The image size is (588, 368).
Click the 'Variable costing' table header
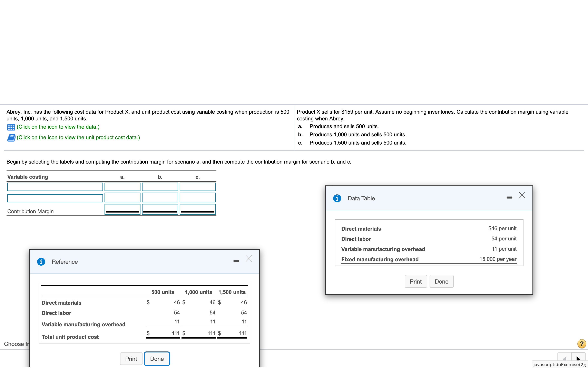coord(27,177)
